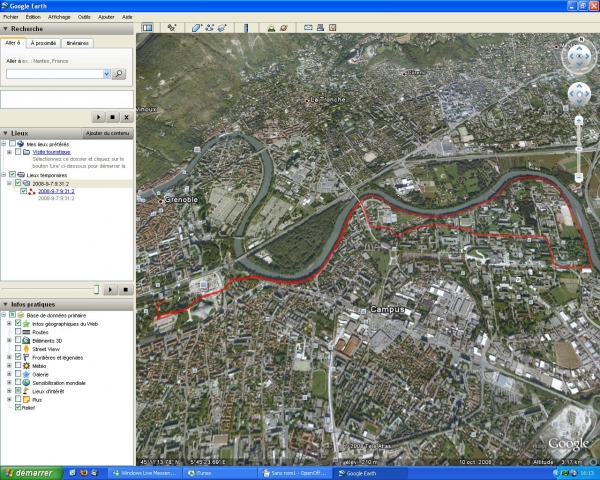The image size is (600, 480).
Task: Open the Édition menu
Action: click(x=33, y=17)
